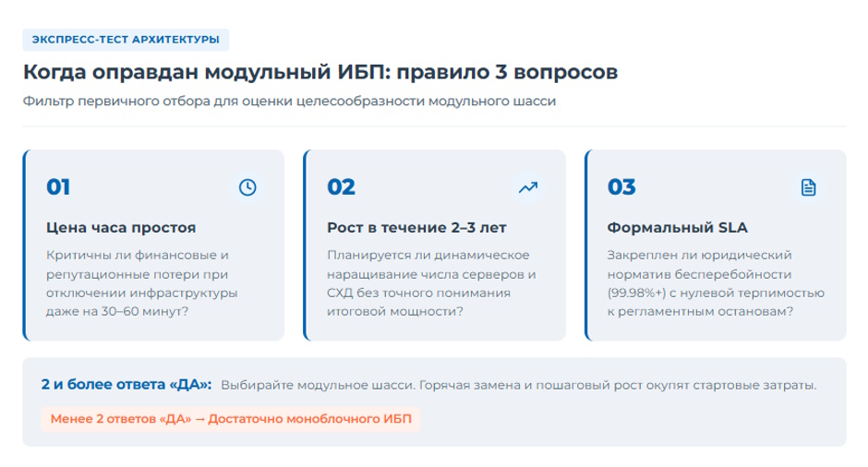The image size is (868, 467).
Task: Click the number «02» on the second card
Action: 341,187
